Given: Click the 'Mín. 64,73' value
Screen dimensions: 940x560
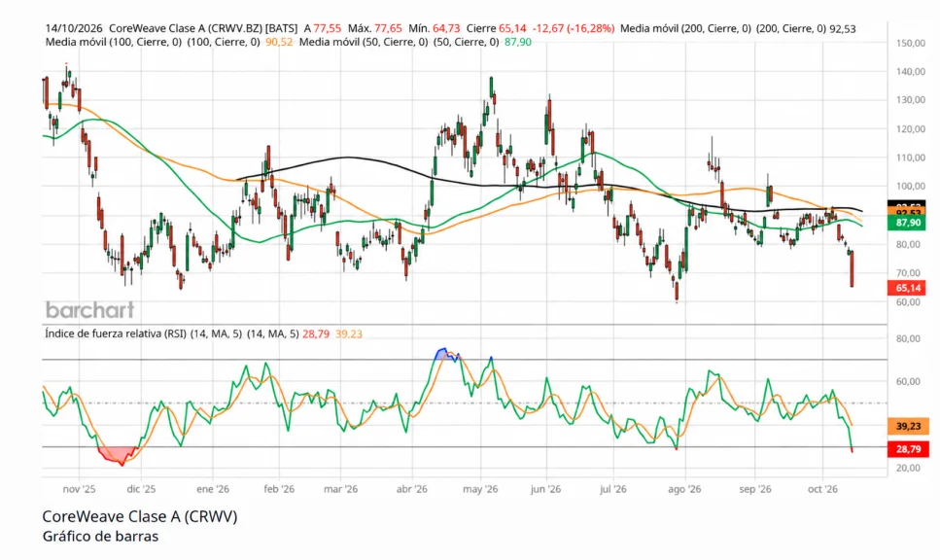Looking at the screenshot, I should (x=434, y=28).
